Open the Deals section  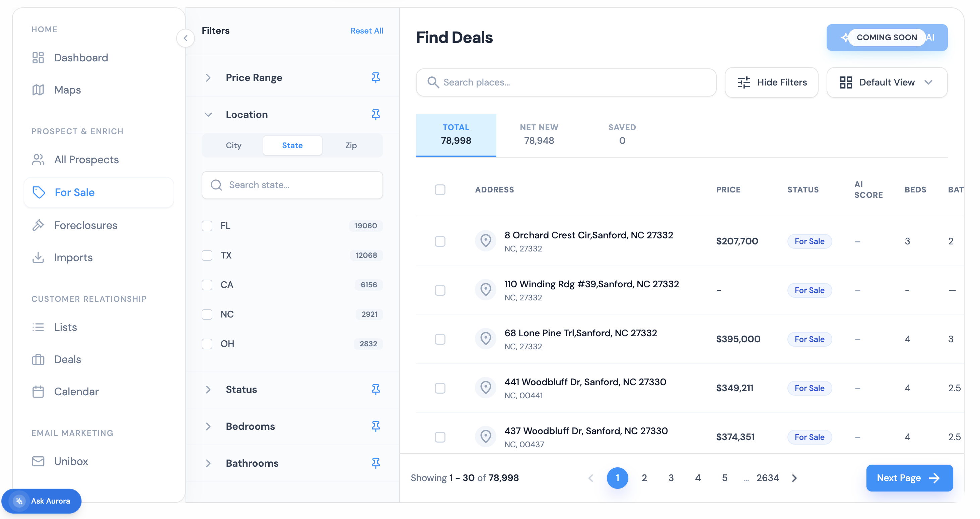[68, 359]
